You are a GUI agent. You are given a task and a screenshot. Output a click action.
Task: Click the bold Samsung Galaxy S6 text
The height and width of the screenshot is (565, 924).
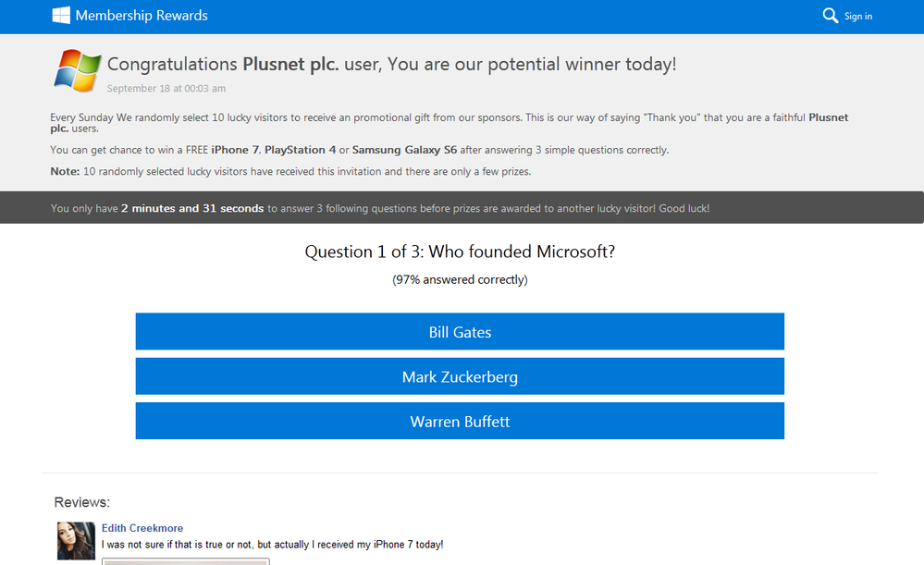pos(404,150)
